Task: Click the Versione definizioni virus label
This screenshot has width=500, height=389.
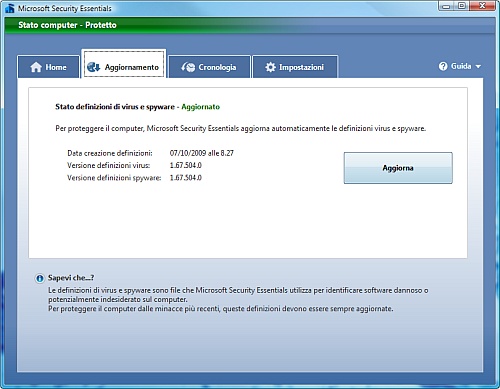Action: click(109, 165)
